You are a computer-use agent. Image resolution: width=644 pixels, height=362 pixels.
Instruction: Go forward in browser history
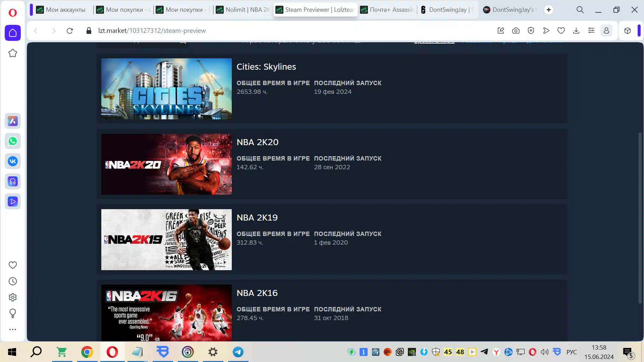(x=54, y=31)
